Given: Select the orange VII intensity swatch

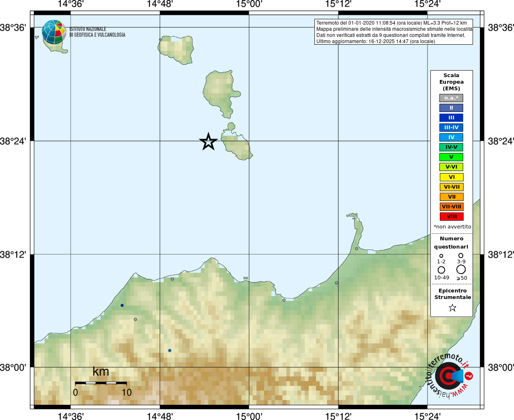Looking at the screenshot, I should (451, 197).
